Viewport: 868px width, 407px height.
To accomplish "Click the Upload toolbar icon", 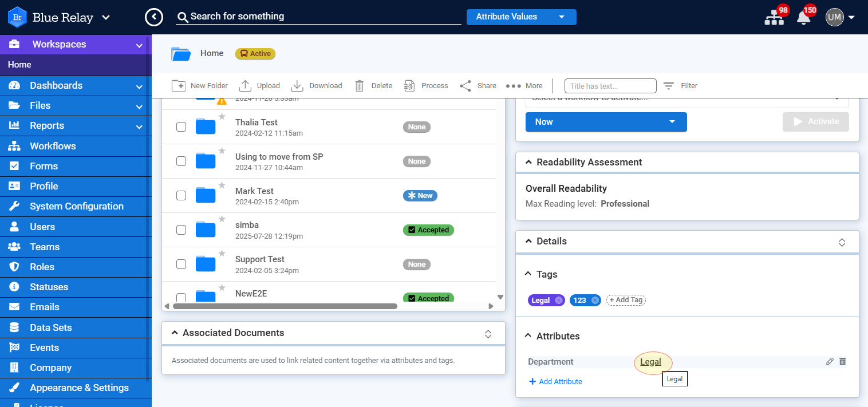I will pyautogui.click(x=245, y=86).
